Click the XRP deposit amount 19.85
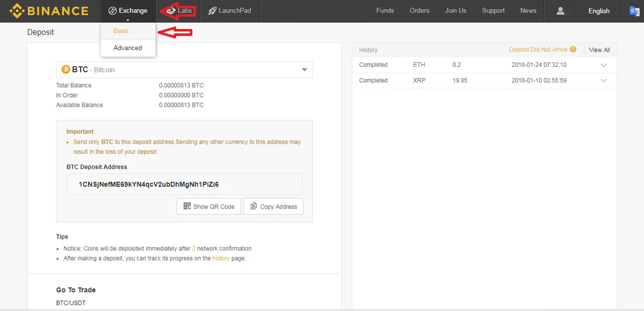Screen dimensions: 644x311 pyautogui.click(x=460, y=80)
